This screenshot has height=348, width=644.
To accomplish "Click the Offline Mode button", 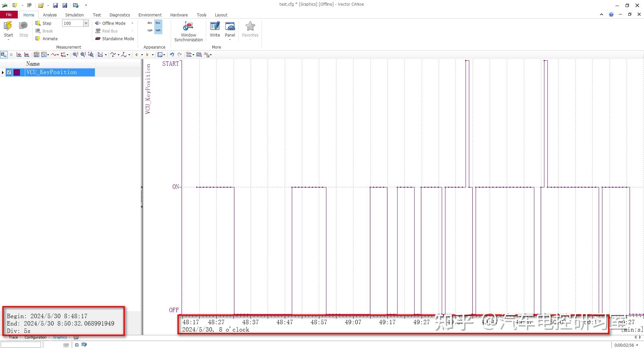I will point(110,23).
